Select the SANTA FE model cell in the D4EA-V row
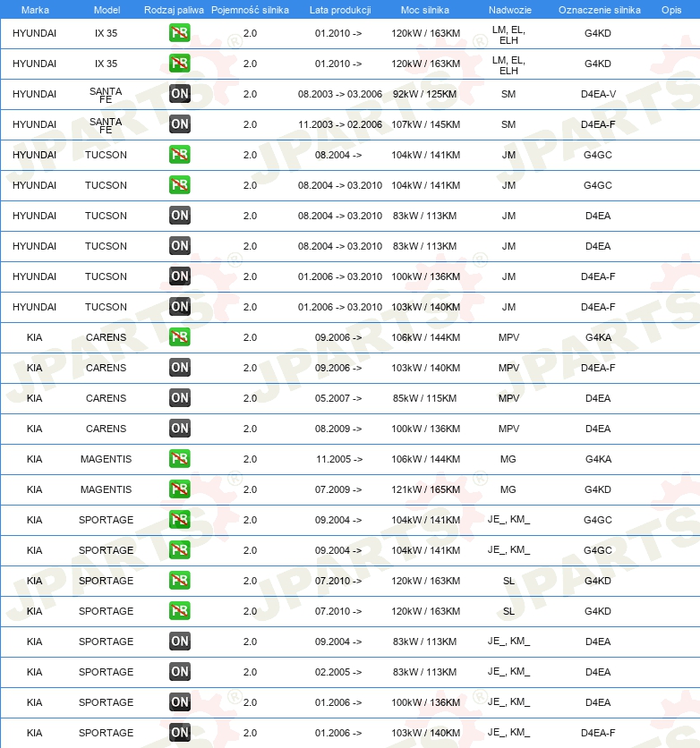700x748 pixels. point(106,95)
